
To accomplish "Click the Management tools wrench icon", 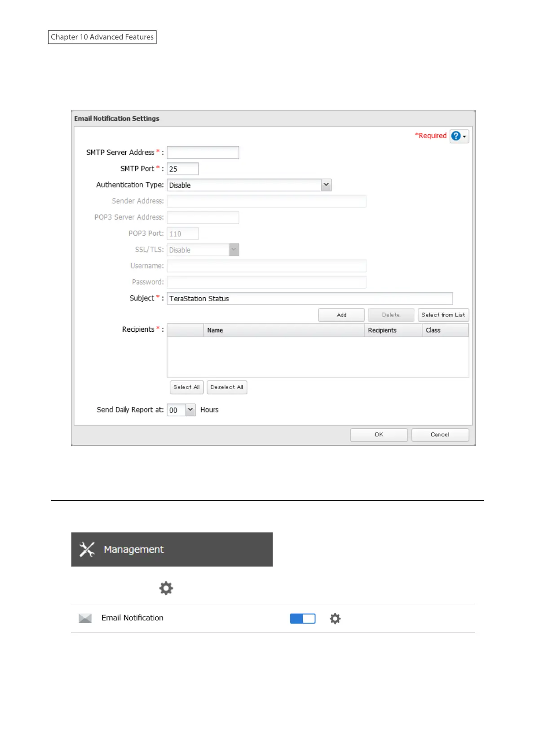I will click(87, 549).
